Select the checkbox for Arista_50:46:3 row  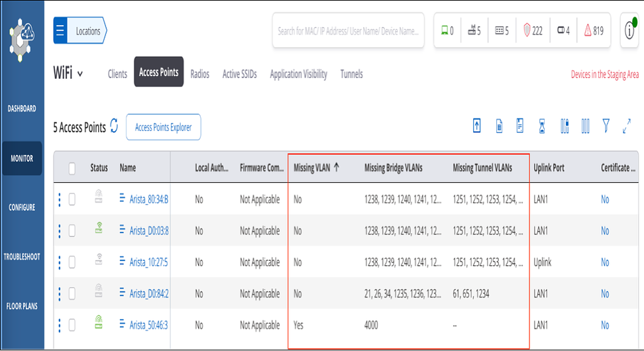click(72, 325)
